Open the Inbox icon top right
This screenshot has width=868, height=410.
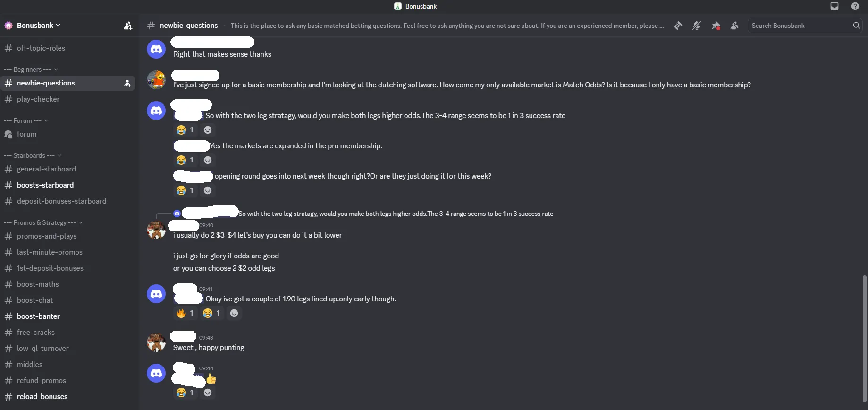point(834,6)
